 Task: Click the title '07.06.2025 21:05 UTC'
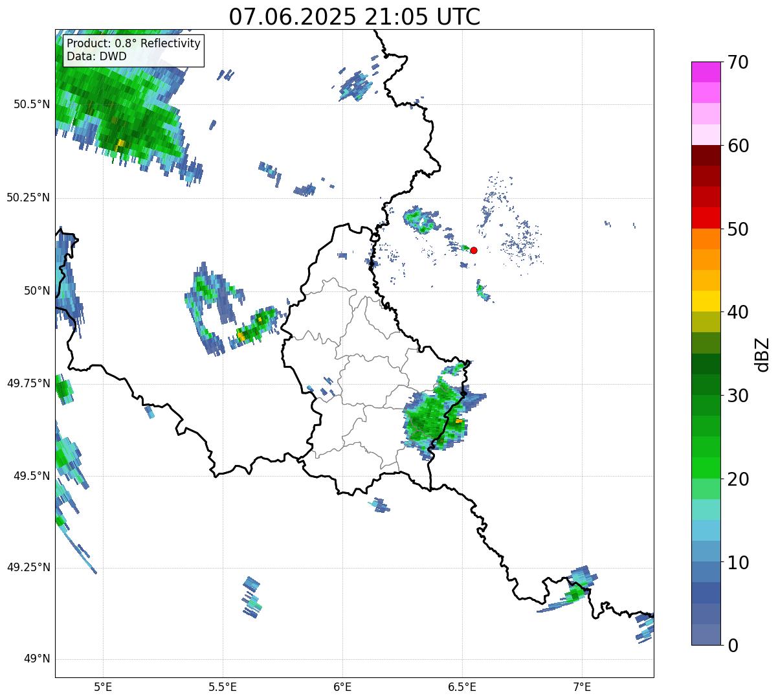(355, 17)
